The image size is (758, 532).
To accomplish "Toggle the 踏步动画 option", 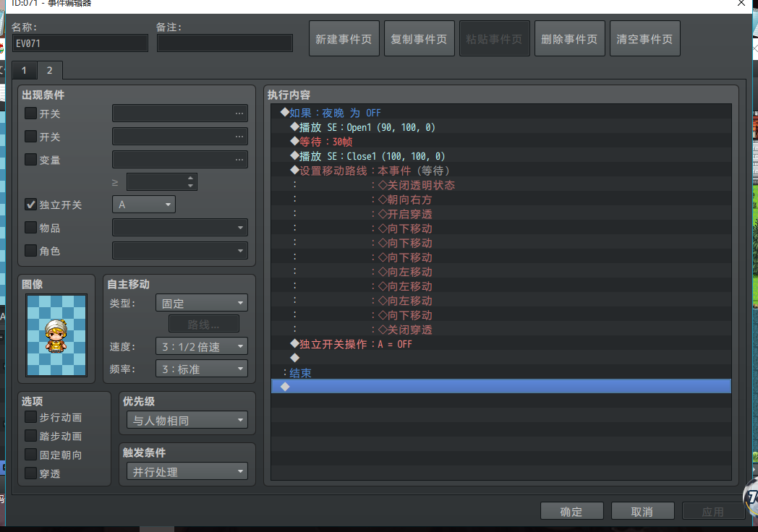I will point(30,436).
